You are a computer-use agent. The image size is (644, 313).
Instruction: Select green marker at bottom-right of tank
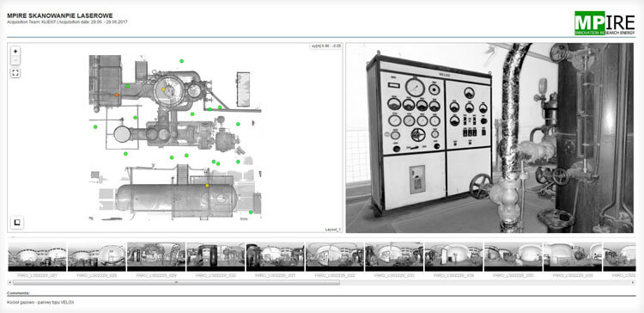(251, 212)
